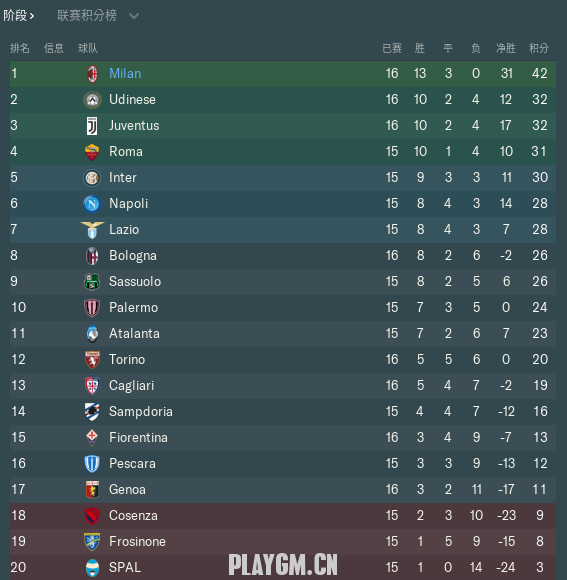Select the Cosenza relegation zone row

coord(283,516)
